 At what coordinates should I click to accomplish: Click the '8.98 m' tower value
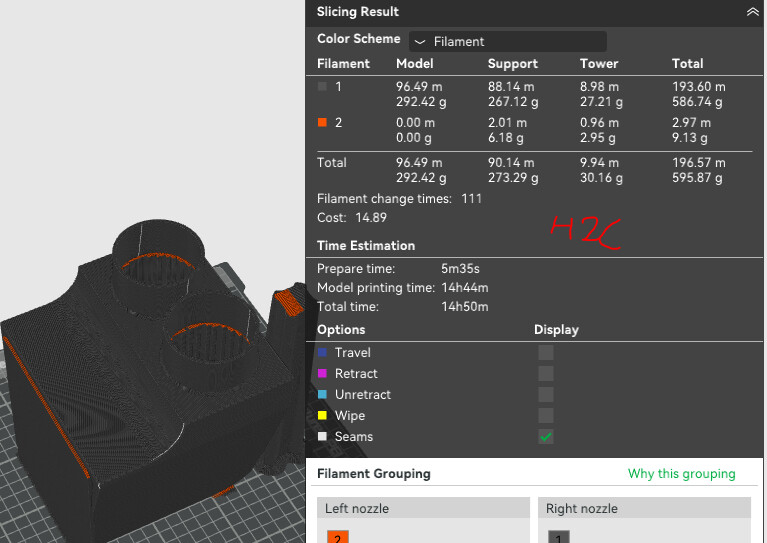600,87
